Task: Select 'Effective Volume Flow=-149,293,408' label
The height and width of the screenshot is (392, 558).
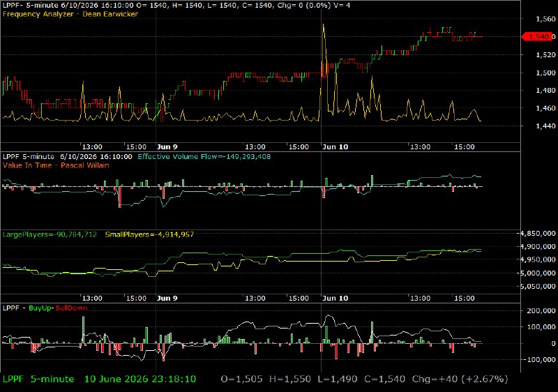Action: [204, 156]
